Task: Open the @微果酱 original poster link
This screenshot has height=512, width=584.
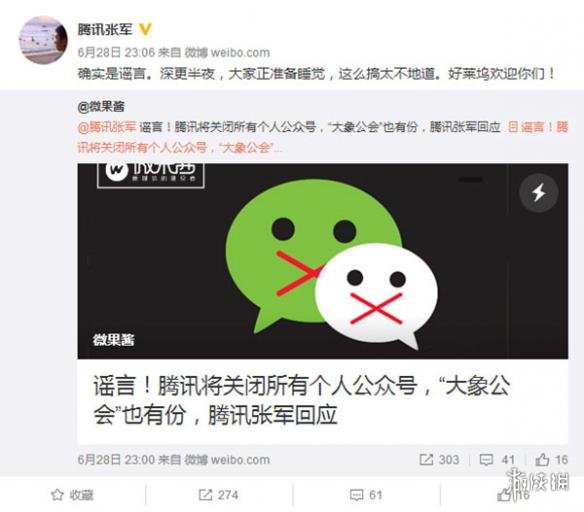Action: click(x=101, y=107)
